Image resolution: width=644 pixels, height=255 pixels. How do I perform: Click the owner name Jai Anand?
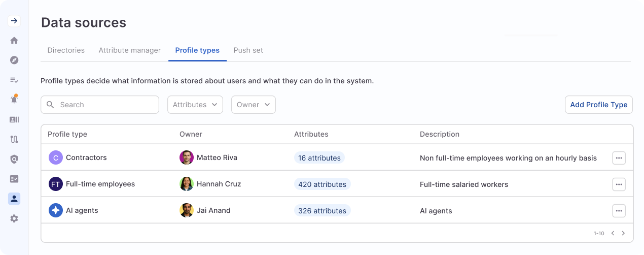click(213, 210)
